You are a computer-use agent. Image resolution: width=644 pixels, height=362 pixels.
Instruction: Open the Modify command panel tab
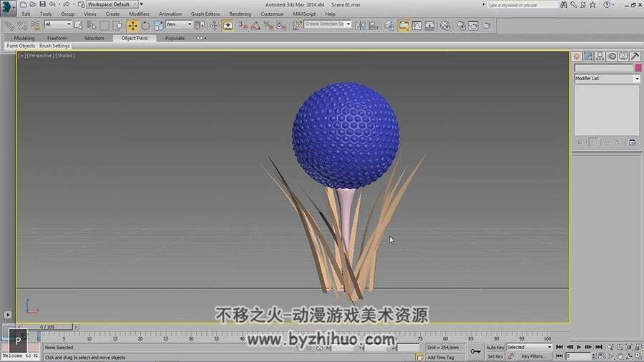[x=588, y=57]
